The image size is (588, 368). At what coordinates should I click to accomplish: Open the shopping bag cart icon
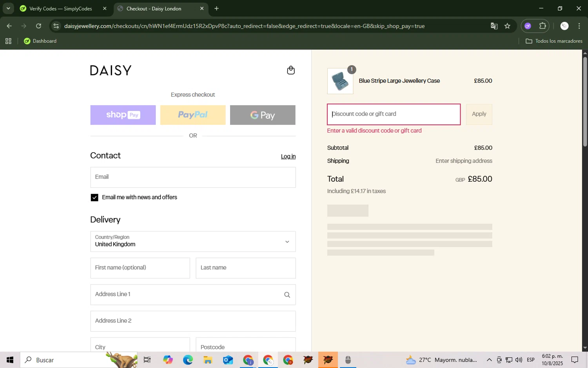tap(290, 70)
